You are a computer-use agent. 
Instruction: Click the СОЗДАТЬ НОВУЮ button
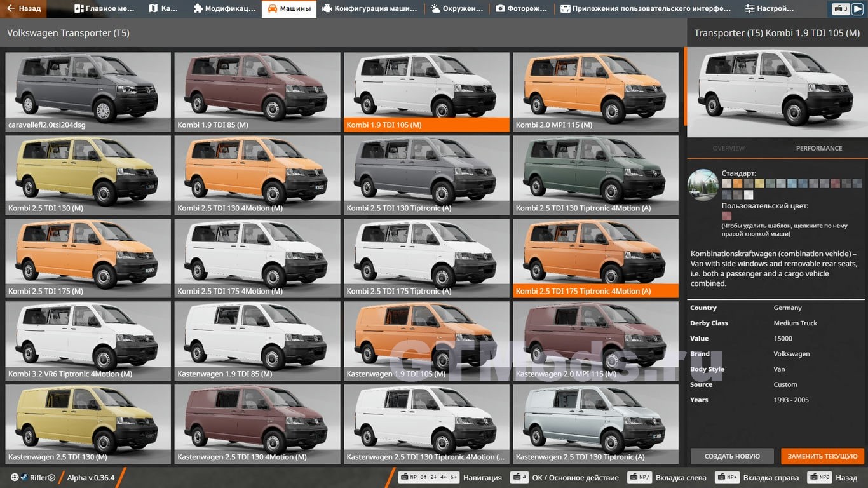pyautogui.click(x=732, y=456)
